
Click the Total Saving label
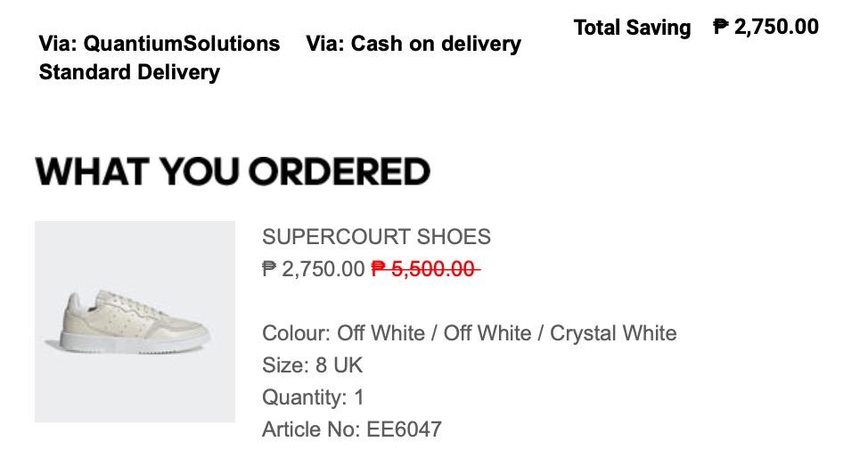[x=632, y=28]
